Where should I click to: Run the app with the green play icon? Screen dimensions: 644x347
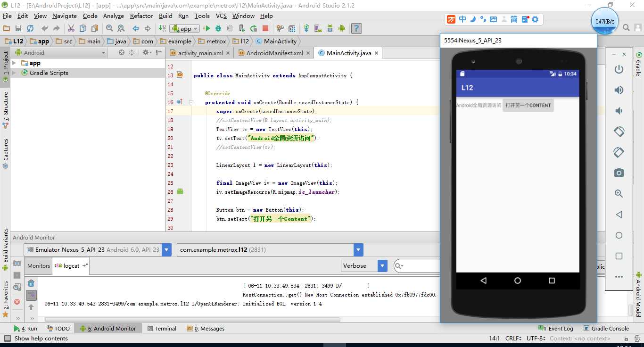pos(206,28)
